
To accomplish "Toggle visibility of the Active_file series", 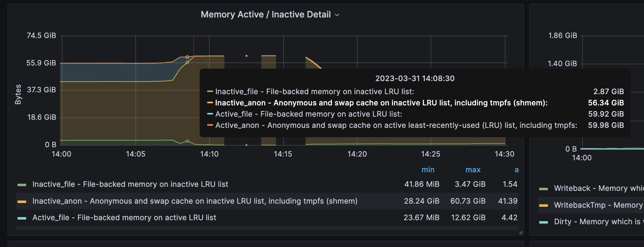I will tap(124, 218).
